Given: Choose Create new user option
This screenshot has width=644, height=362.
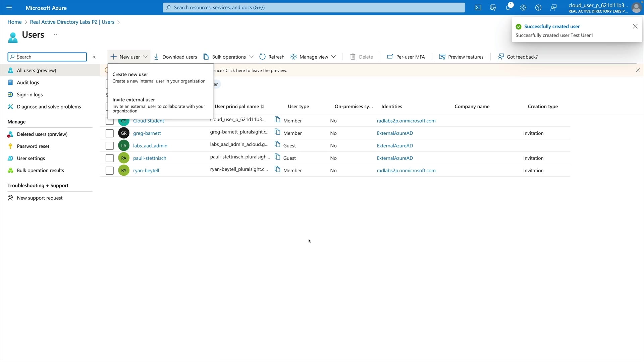Looking at the screenshot, I should tap(159, 77).
